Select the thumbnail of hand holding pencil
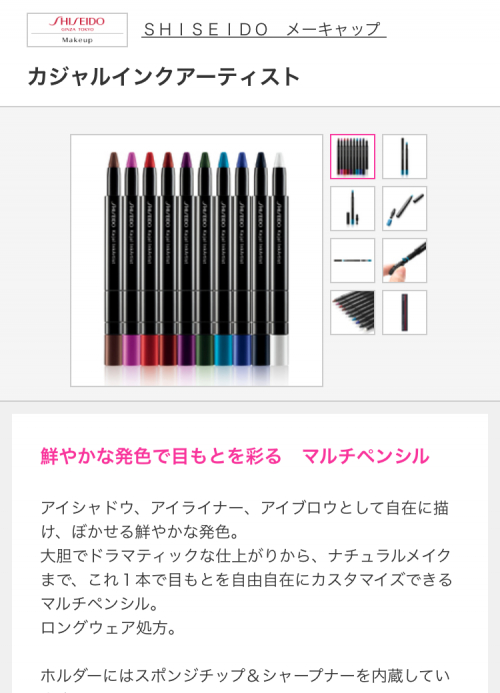 (x=405, y=260)
